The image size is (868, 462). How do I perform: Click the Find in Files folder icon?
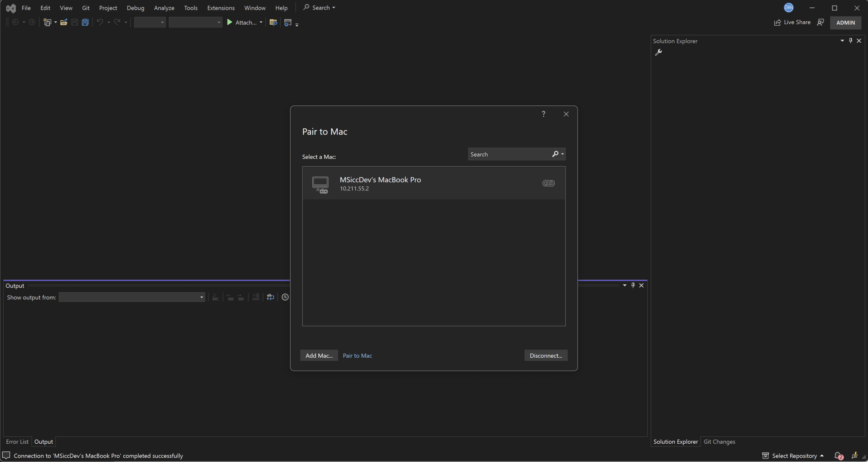(273, 22)
